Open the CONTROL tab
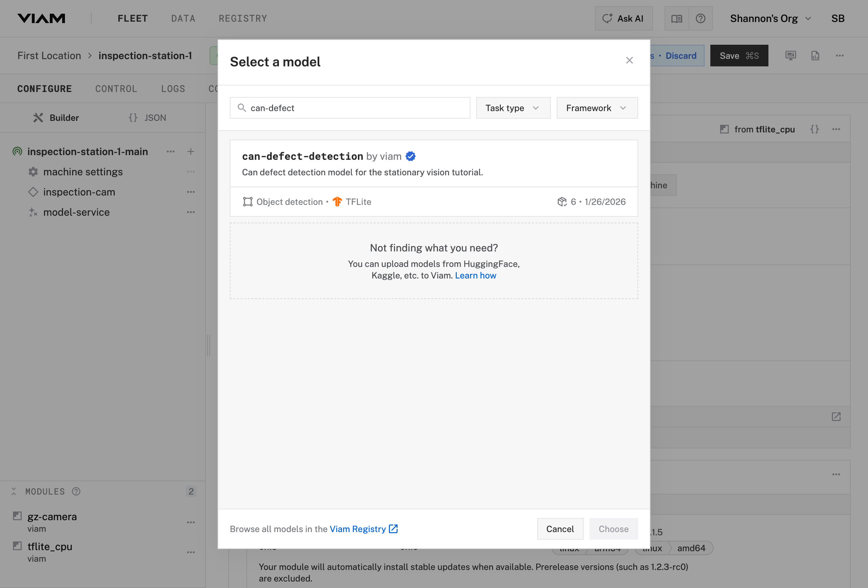Screen dimensions: 868x588 [x=116, y=89]
